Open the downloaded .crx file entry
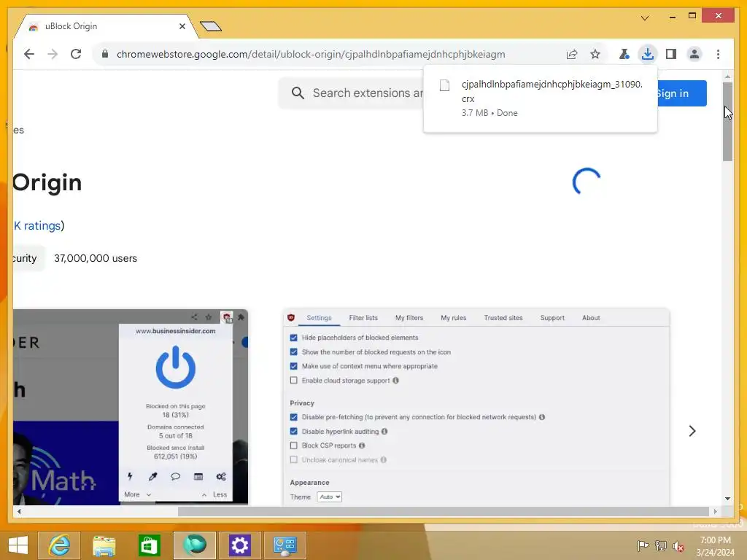This screenshot has width=747, height=560. point(541,98)
